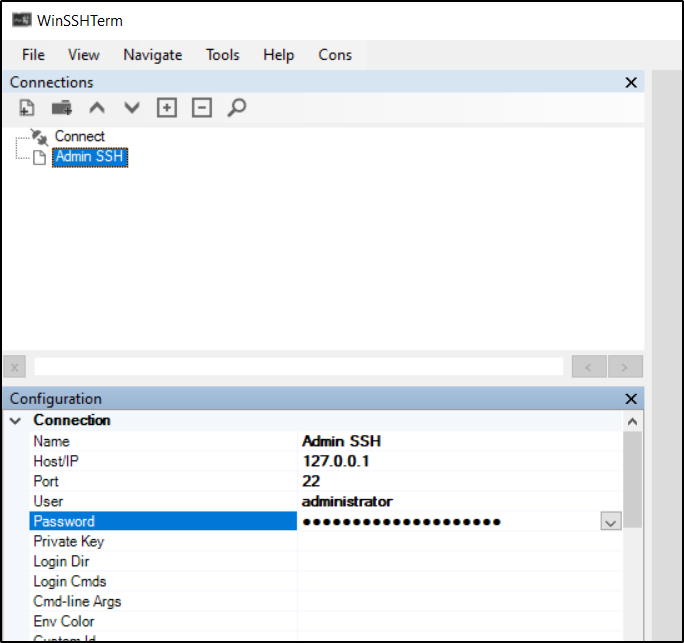Click the WinSSHTerm app icon in title bar

click(21, 21)
